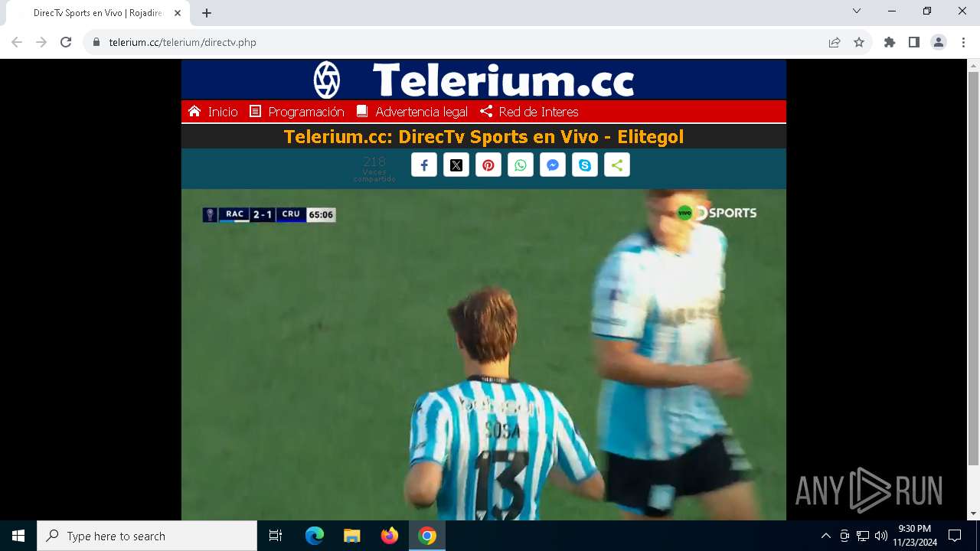980x551 pixels.
Task: Open File Explorer from the taskbar
Action: tap(351, 536)
